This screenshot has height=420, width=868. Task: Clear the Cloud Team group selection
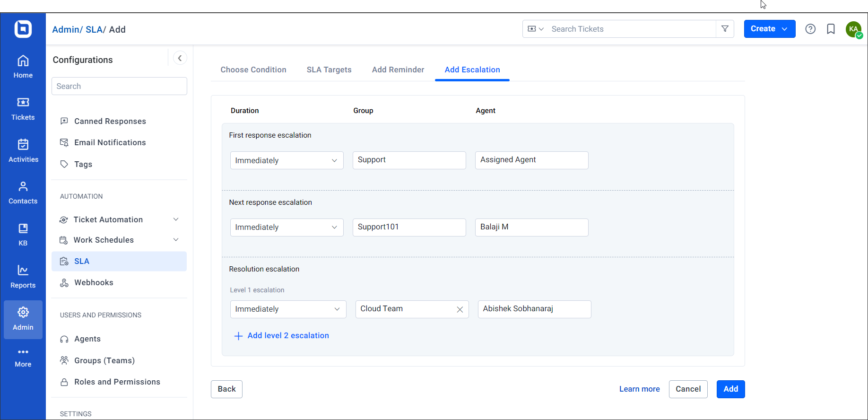(460, 309)
